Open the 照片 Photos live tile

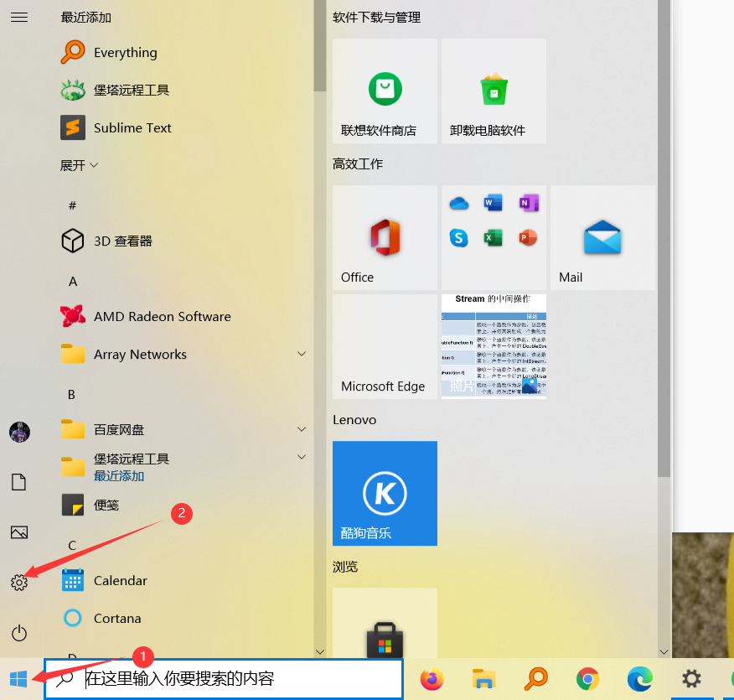pyautogui.click(x=494, y=346)
